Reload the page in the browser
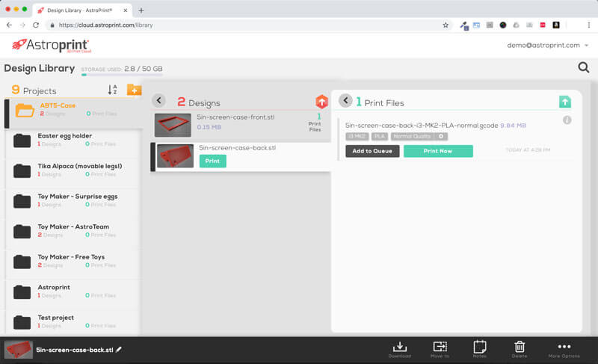598x364 pixels. [36, 25]
